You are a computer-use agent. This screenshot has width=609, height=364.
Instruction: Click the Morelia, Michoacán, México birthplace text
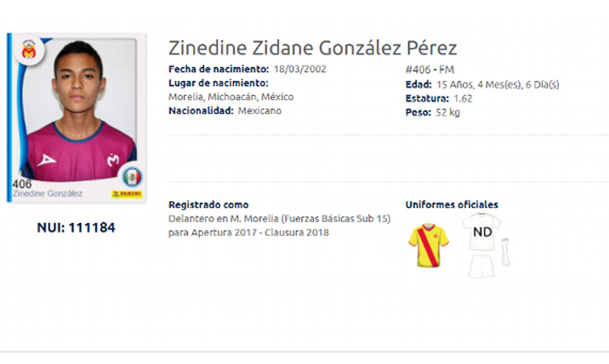231,97
